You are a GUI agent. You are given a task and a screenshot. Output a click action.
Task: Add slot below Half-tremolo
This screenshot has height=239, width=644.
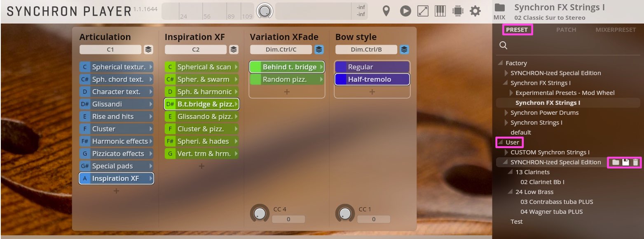[x=372, y=92]
